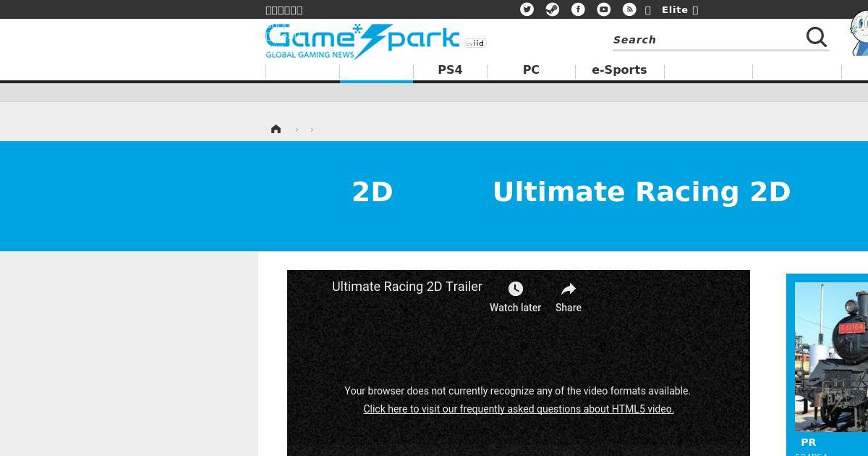Screen dimensions: 868x456
Task: Click the Watch later clock icon
Action: 515,289
